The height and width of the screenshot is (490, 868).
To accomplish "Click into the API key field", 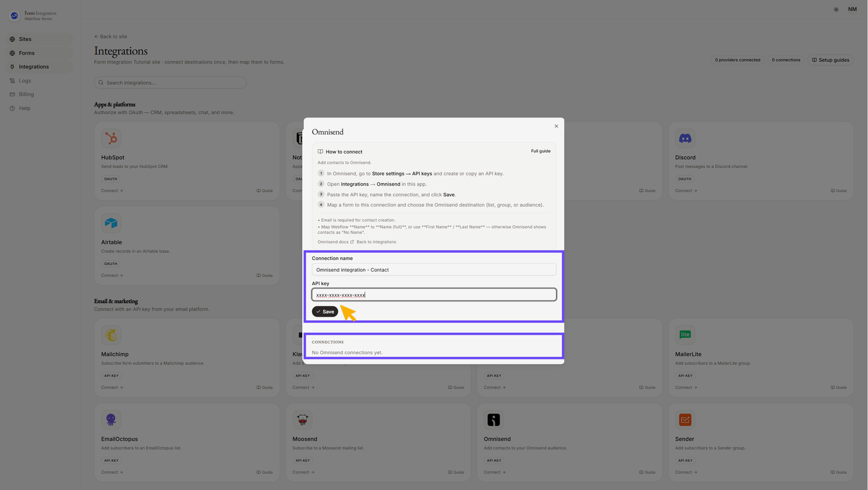I will coord(434,295).
